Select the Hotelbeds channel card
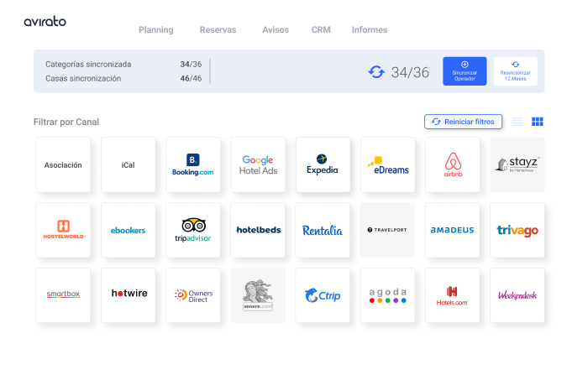 point(258,230)
